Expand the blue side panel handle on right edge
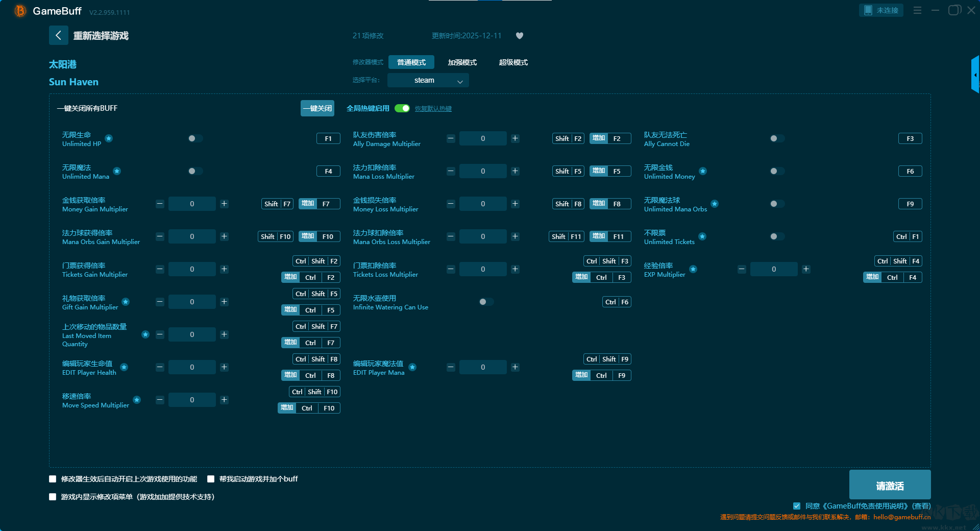Viewport: 980px width, 531px height. 975,75
